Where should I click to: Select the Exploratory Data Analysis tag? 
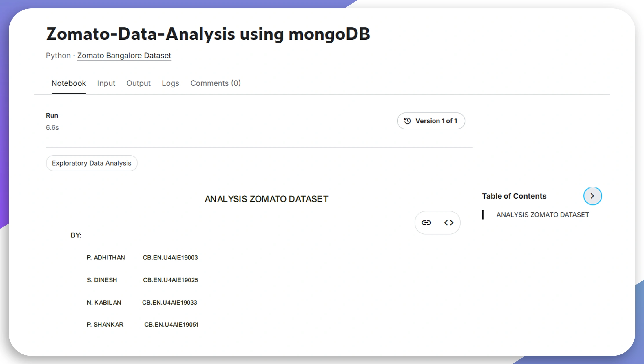point(92,163)
